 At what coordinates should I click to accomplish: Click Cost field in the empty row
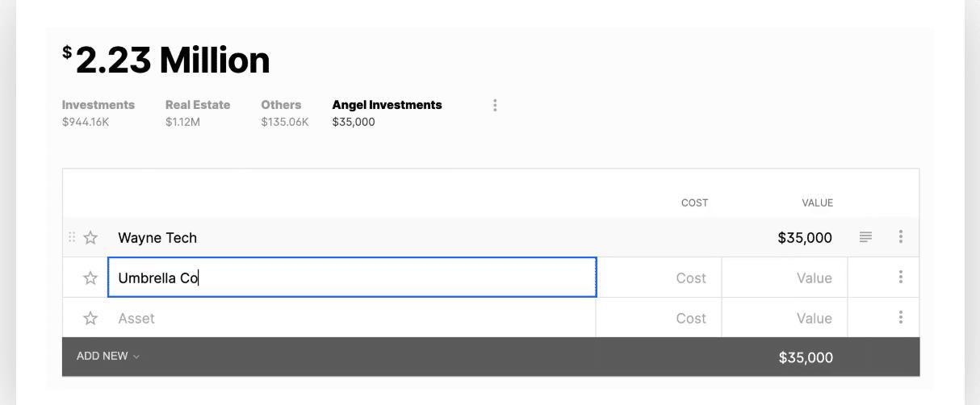click(x=659, y=319)
